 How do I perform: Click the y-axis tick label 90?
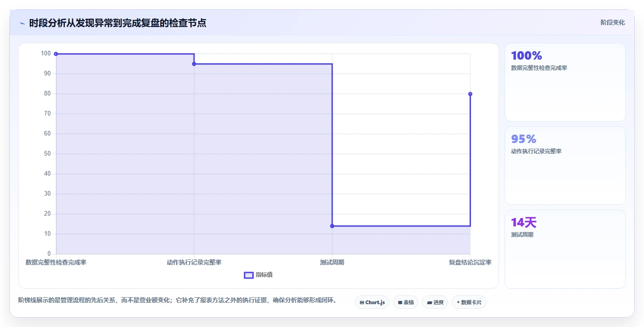(x=47, y=74)
